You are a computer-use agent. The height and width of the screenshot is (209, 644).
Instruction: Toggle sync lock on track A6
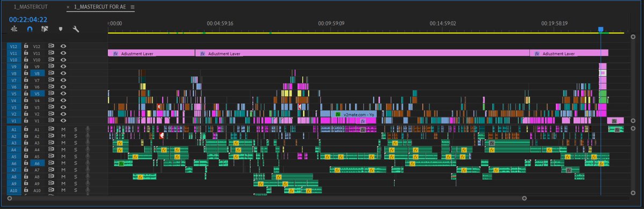52,163
